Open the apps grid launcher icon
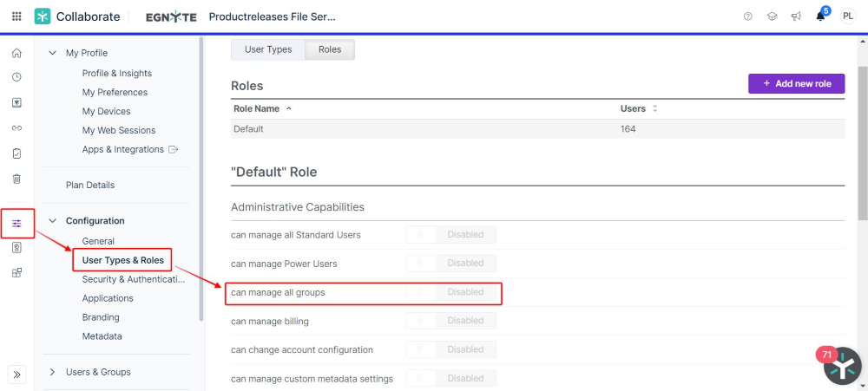868x391 pixels. pos(16,16)
